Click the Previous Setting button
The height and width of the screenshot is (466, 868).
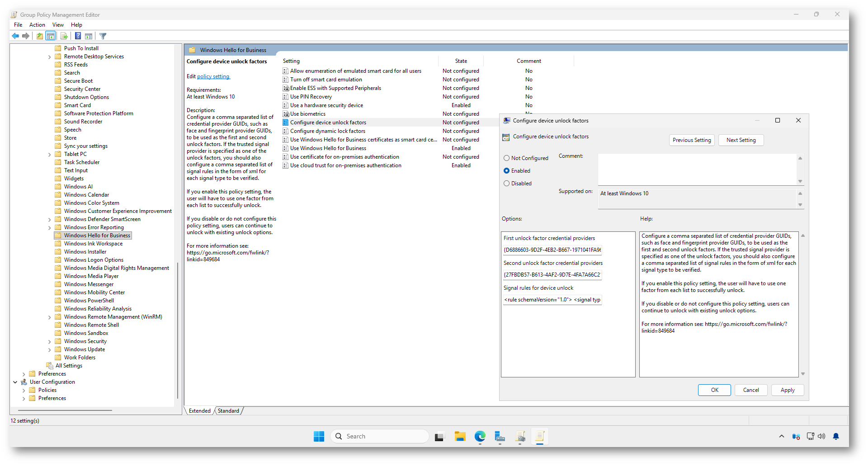(x=692, y=140)
